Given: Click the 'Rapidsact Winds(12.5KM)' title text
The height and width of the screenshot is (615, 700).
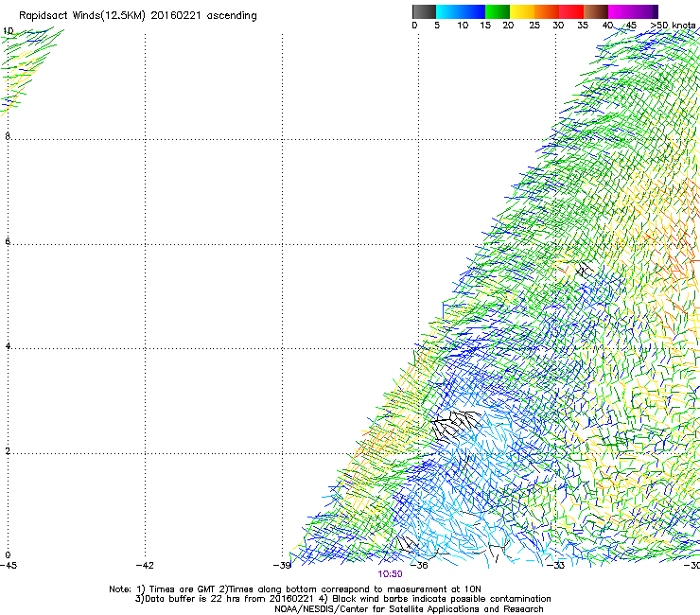Looking at the screenshot, I should tap(82, 16).
